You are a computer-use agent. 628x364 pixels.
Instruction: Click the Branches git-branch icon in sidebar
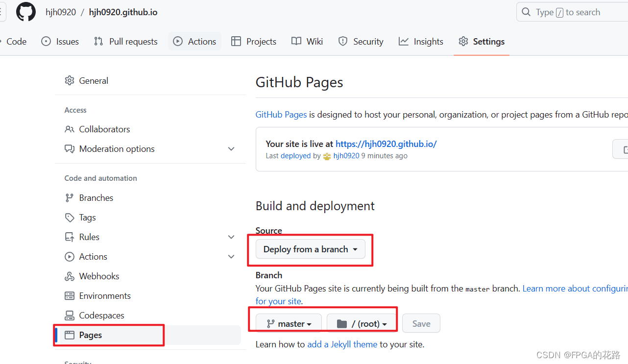[x=70, y=198]
